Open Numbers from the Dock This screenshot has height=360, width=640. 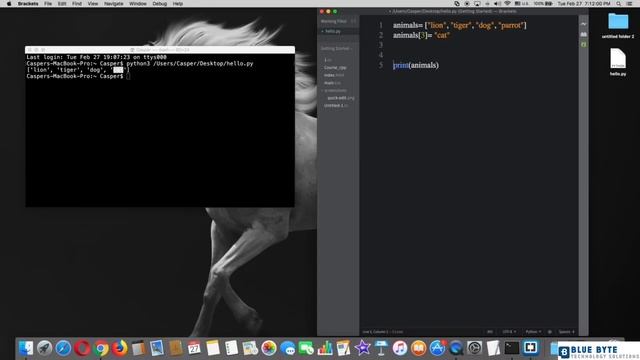[x=325, y=348]
